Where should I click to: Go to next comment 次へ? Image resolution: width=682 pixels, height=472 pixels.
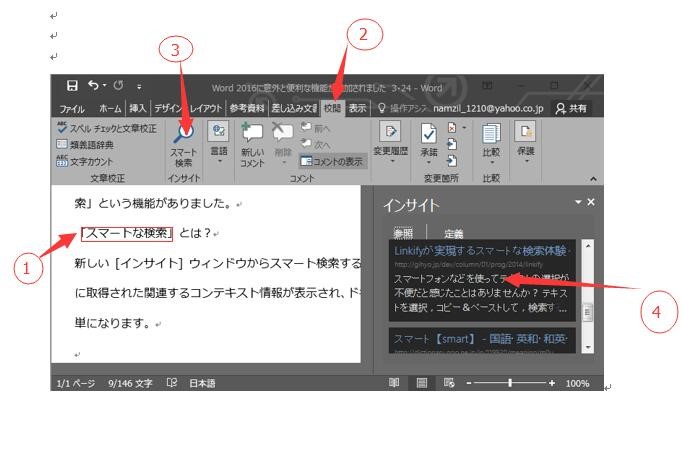(x=316, y=144)
